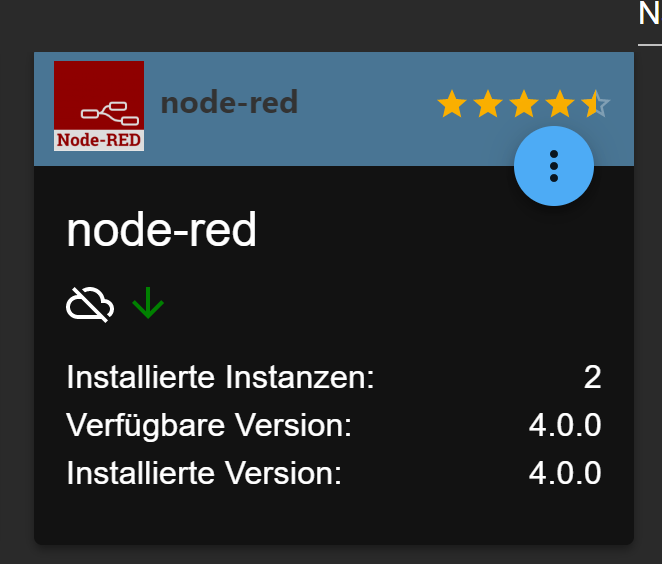Click the dark node-red header title

click(229, 103)
